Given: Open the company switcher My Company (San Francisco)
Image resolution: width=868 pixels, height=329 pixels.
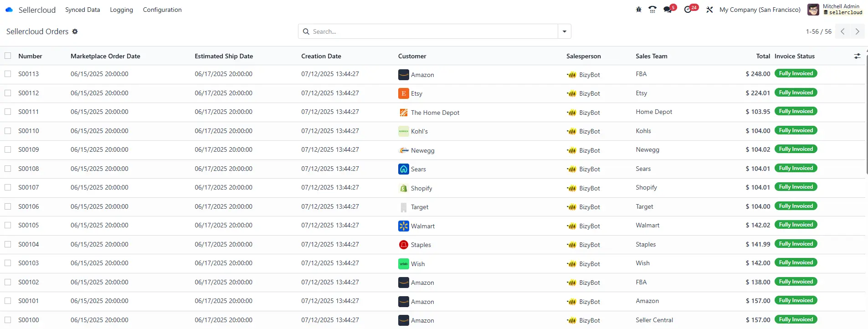Looking at the screenshot, I should pos(760,10).
